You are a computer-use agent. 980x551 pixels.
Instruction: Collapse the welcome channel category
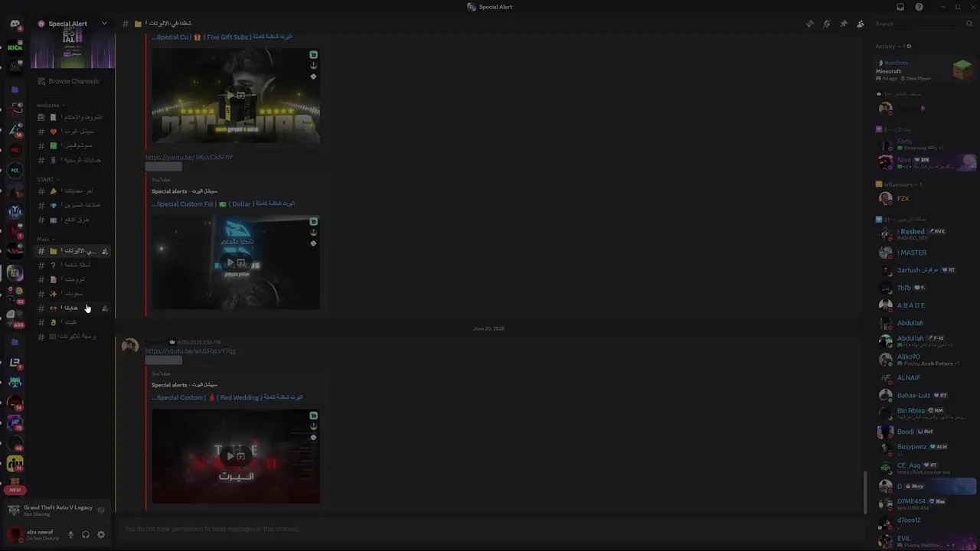pos(51,105)
